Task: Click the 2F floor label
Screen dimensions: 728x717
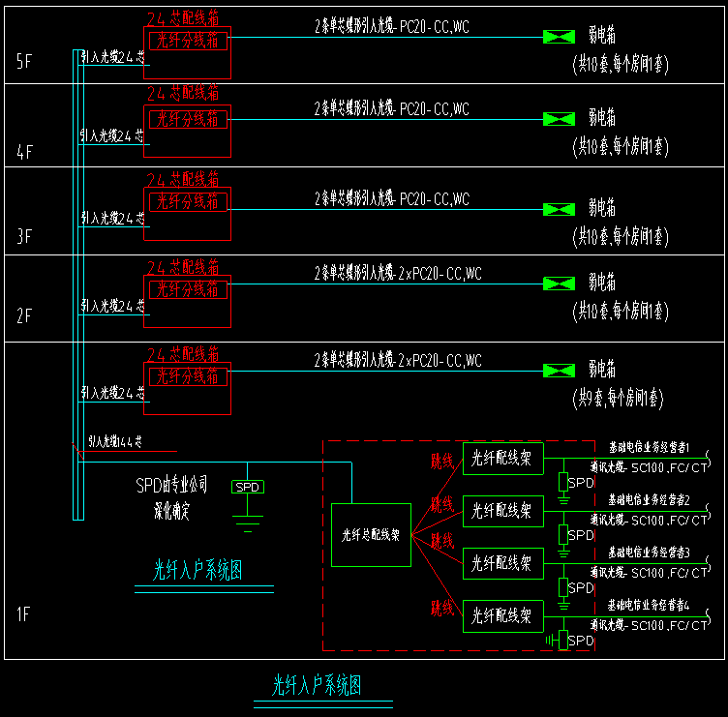Action: 24,316
